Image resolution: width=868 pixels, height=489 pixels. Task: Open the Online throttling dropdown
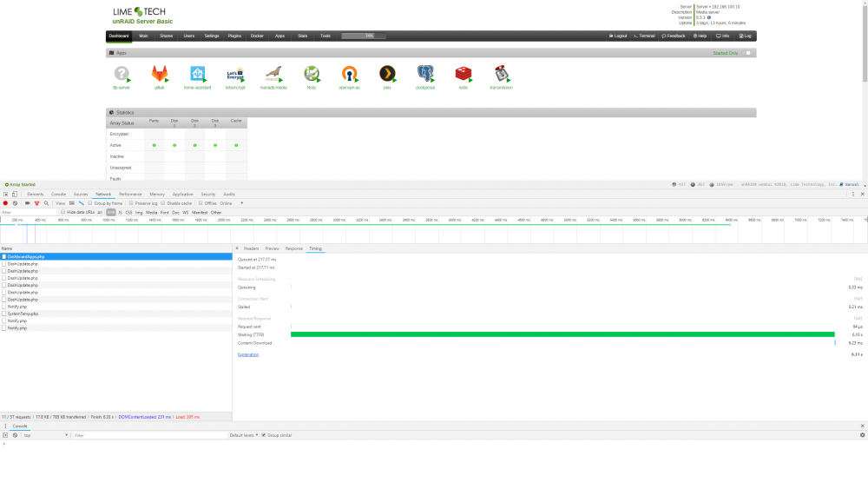(232, 203)
